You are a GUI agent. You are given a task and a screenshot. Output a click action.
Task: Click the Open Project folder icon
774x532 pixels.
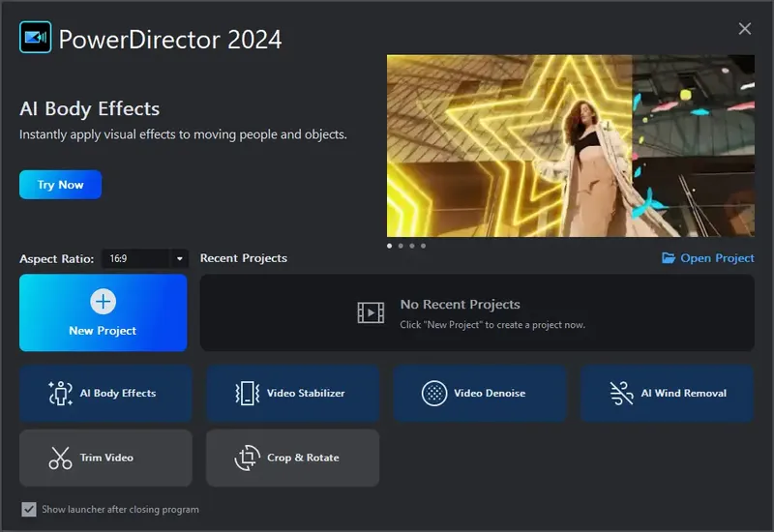click(x=669, y=257)
